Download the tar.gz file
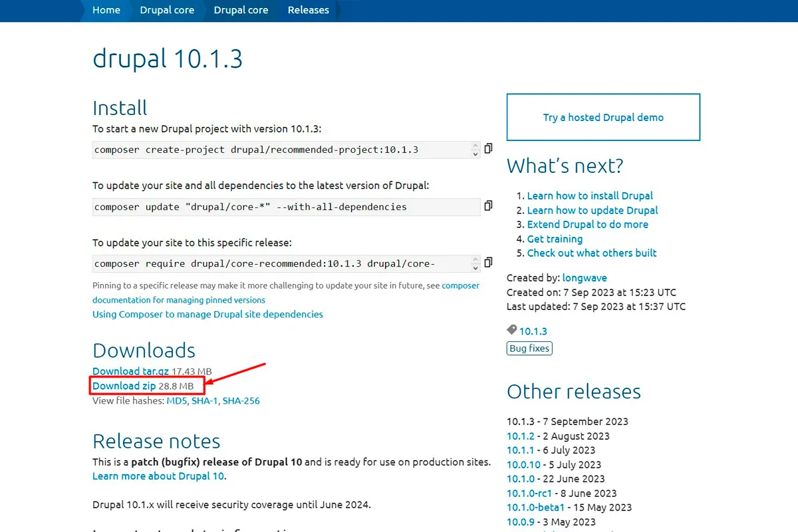The height and width of the screenshot is (532, 798). 130,371
